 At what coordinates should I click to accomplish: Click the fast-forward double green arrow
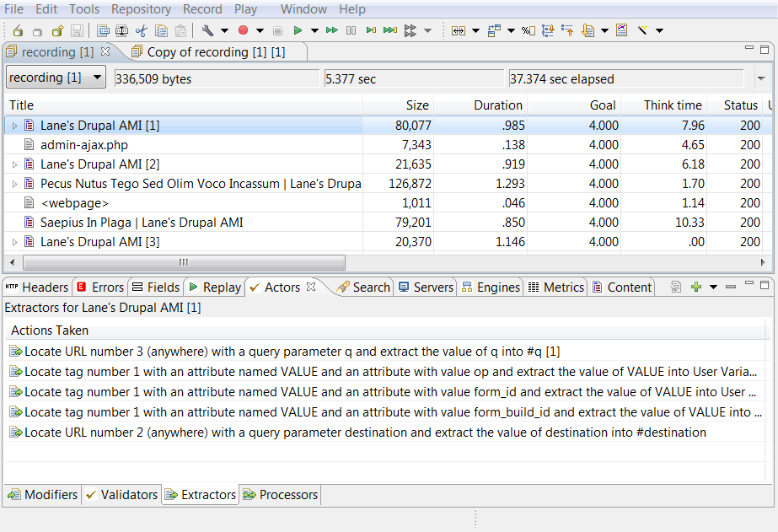pos(332,30)
